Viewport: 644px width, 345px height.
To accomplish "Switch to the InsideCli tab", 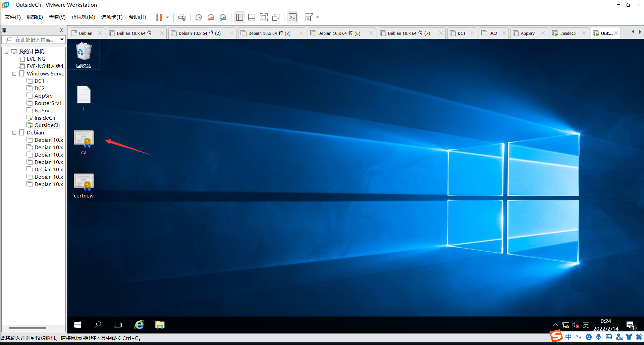I will 568,33.
